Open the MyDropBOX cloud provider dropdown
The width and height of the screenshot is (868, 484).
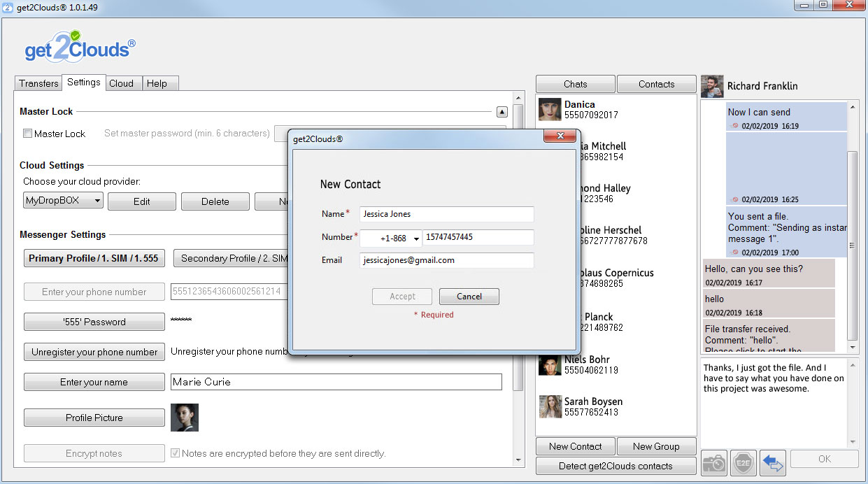click(x=63, y=201)
